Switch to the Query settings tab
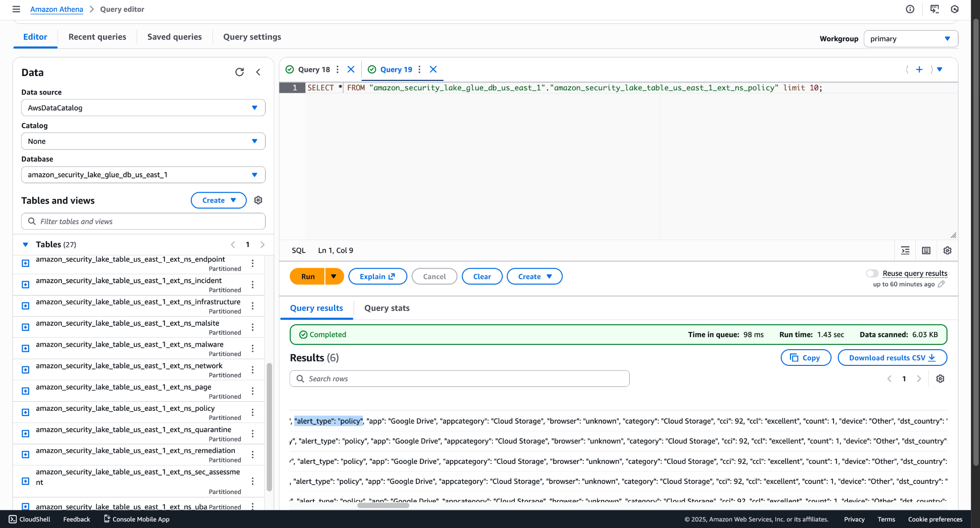This screenshot has width=980, height=528. tap(252, 37)
